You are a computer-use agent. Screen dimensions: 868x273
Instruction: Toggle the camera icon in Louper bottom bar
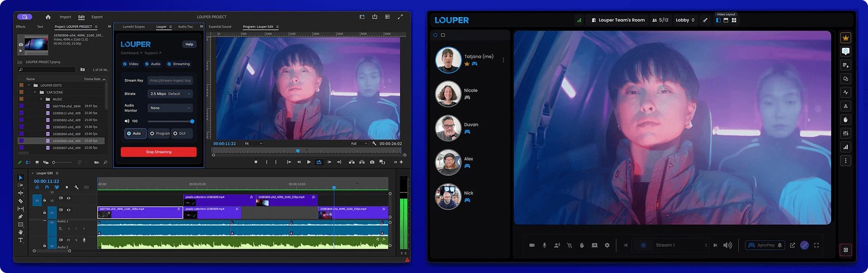[x=532, y=245]
